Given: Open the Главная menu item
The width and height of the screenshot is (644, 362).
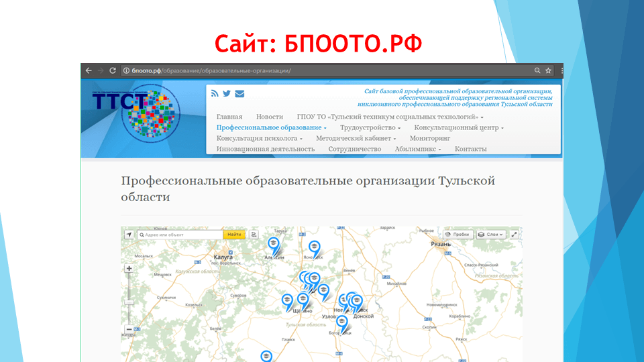Looking at the screenshot, I should click(x=229, y=117).
